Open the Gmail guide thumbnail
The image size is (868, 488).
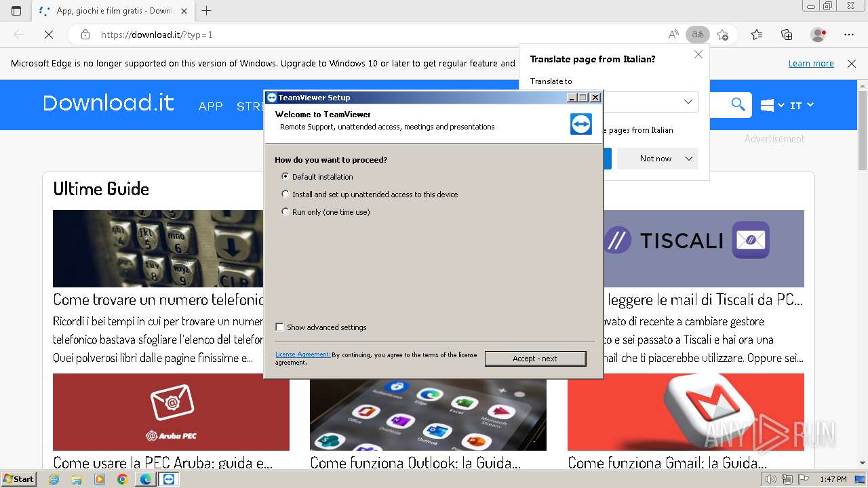coord(686,412)
